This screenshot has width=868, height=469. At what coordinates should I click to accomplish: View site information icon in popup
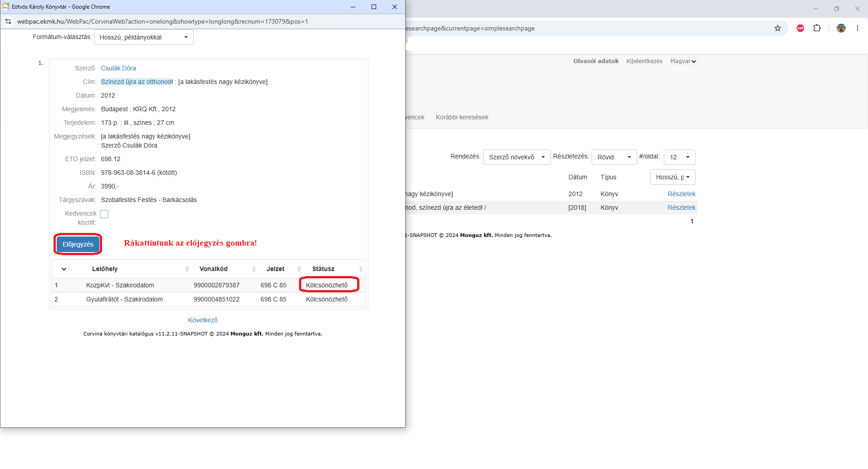[8, 21]
